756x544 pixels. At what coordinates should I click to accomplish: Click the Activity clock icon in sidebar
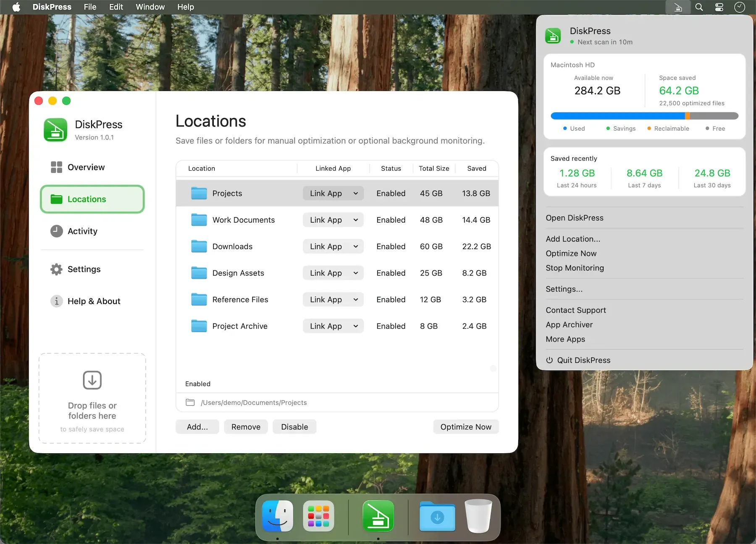pyautogui.click(x=56, y=231)
